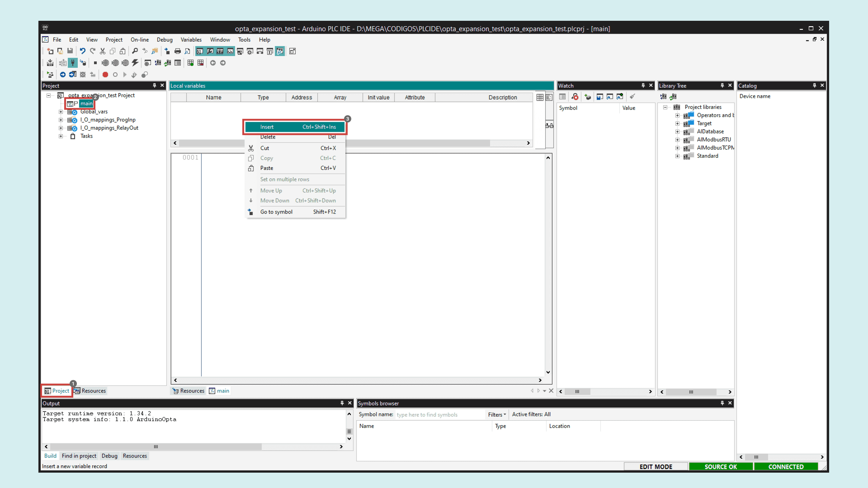Open search with the magnifier toolbar icon
The height and width of the screenshot is (488, 868).
coord(135,51)
